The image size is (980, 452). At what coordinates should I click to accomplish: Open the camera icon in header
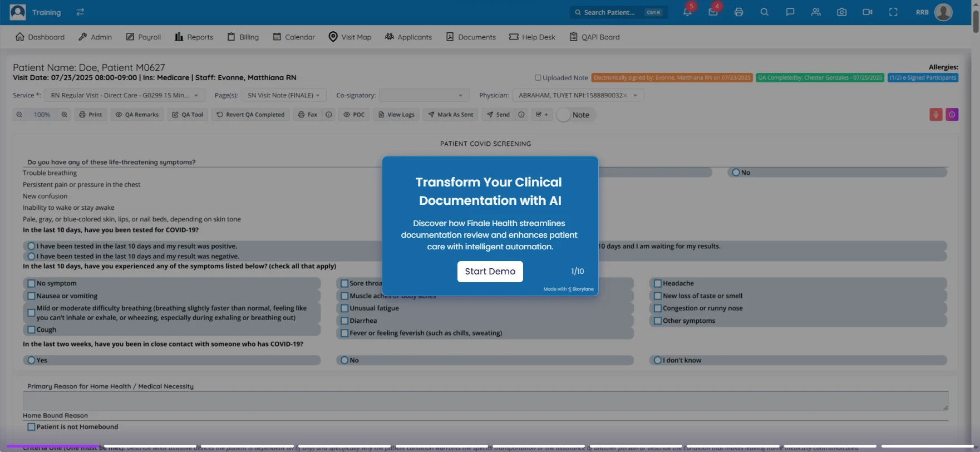841,12
